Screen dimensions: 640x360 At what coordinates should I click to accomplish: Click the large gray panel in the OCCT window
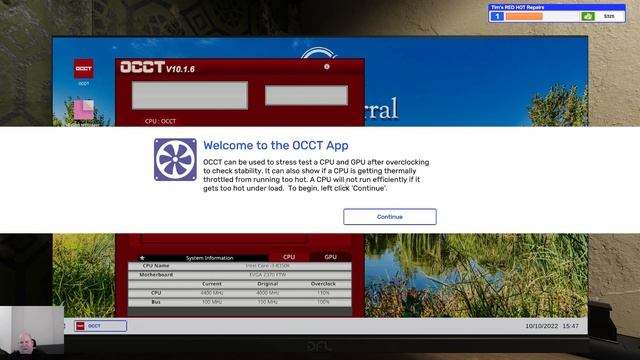coord(190,95)
